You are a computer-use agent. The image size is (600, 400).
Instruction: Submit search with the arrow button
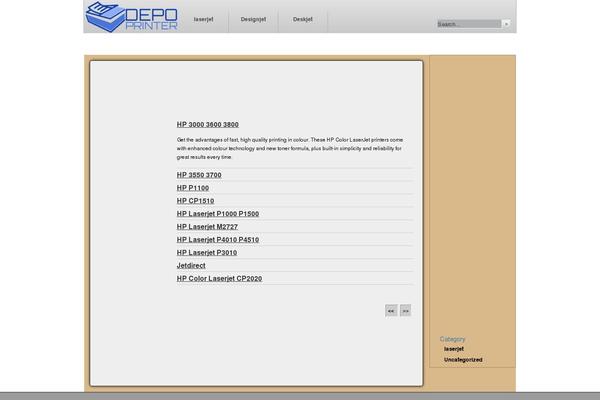point(506,24)
